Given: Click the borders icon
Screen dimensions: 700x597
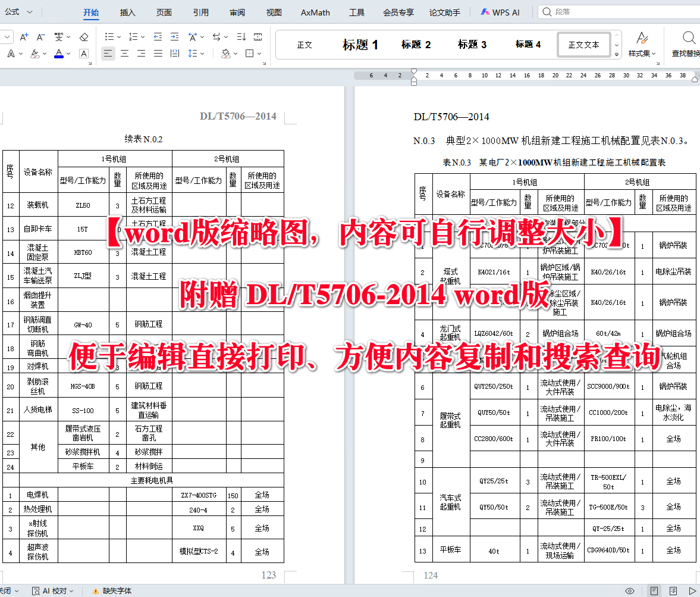Looking at the screenshot, I should 250,54.
